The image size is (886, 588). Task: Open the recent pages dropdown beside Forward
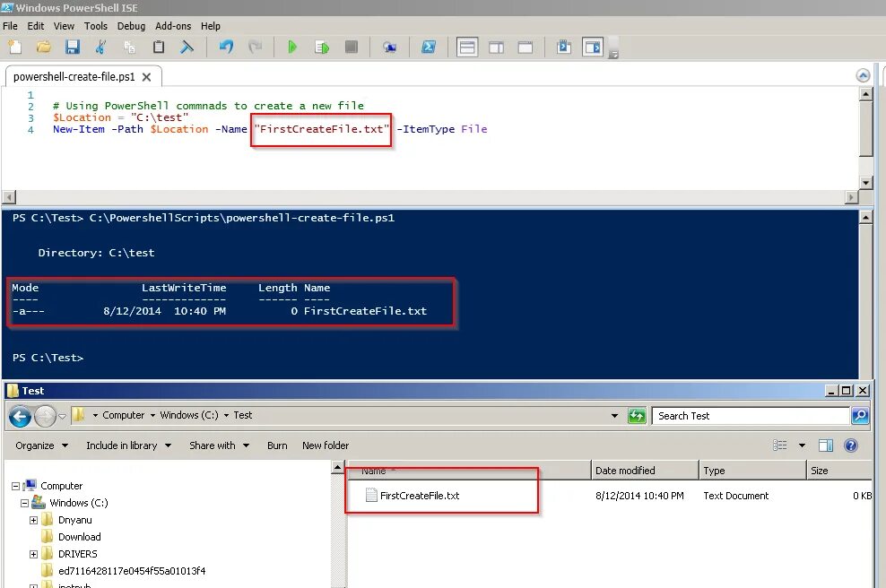click(62, 416)
